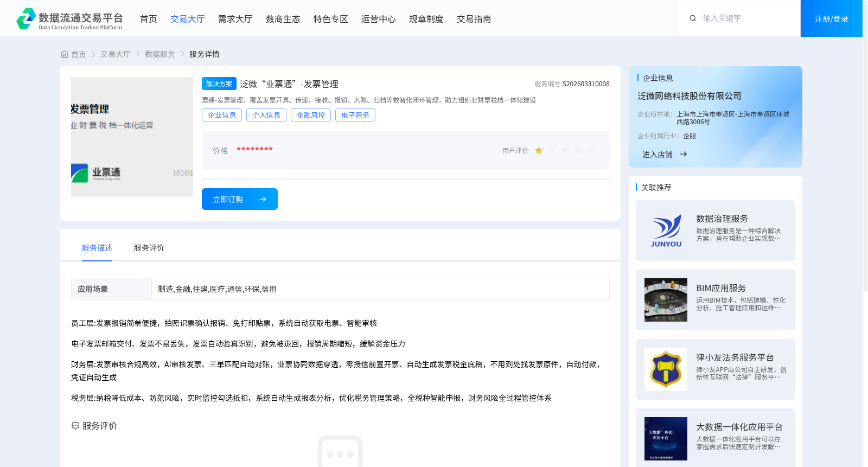Click the fourth rating star

[578, 151]
